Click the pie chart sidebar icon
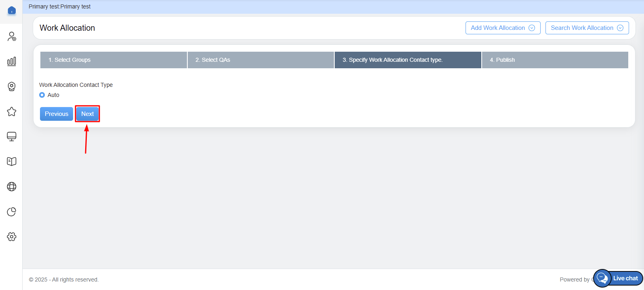Viewport: 644px width, 290px height. pos(12,212)
